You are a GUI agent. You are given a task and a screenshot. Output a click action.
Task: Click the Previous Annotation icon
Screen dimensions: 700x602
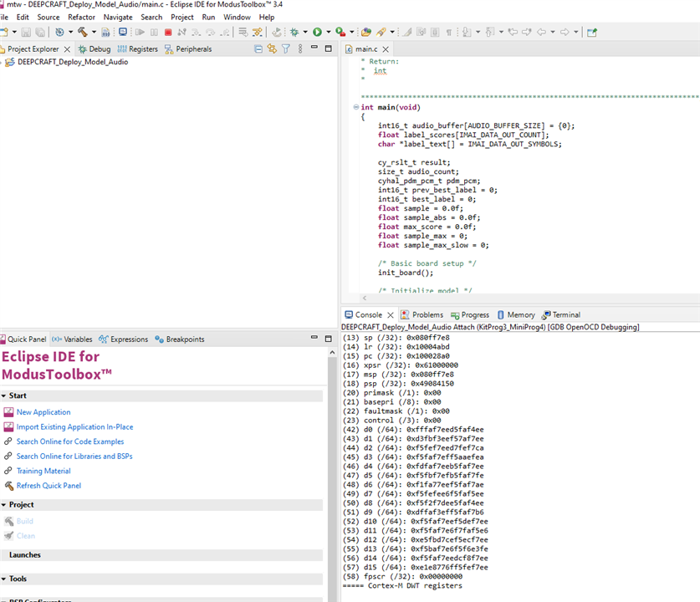(490, 32)
